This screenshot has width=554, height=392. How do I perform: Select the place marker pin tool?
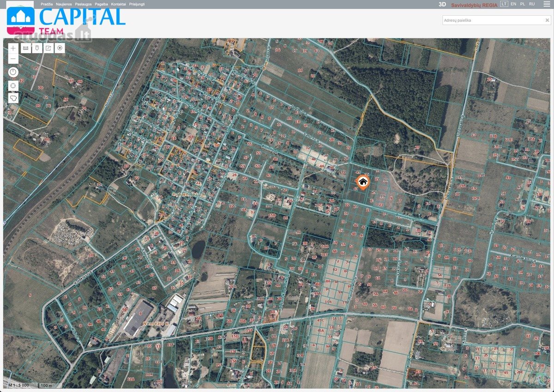[x=37, y=48]
